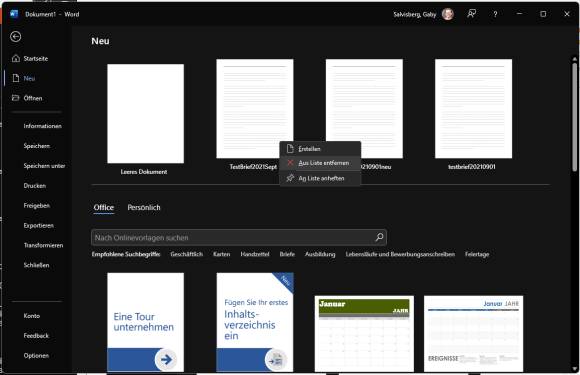Viewport: 580px width, 375px height.
Task: Click the red X remove icon
Action: click(290, 163)
